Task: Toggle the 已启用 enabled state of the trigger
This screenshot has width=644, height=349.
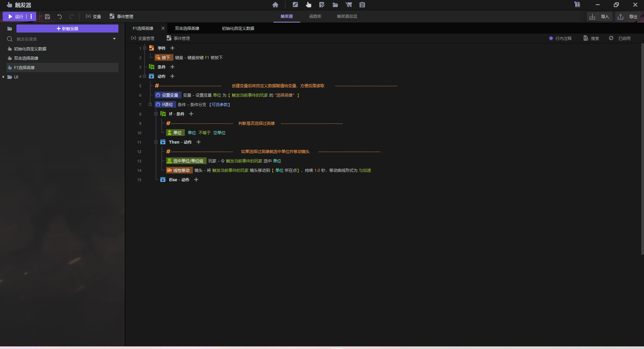Action: 620,38
